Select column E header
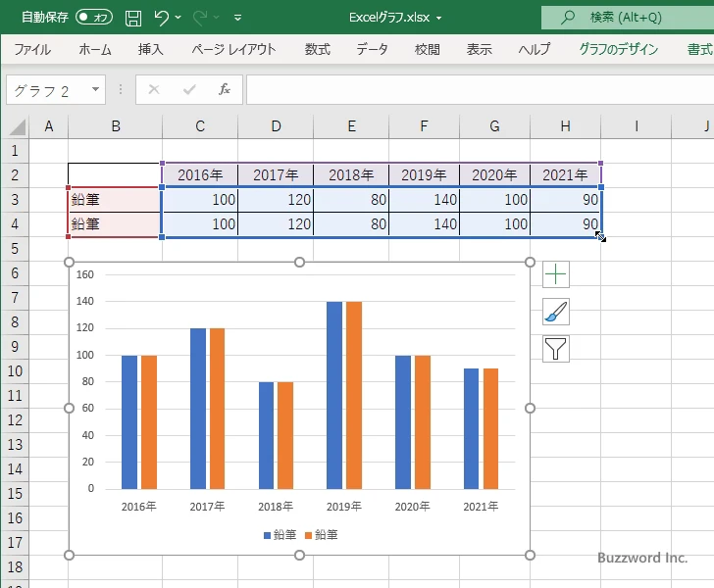The width and height of the screenshot is (714, 588). click(351, 126)
